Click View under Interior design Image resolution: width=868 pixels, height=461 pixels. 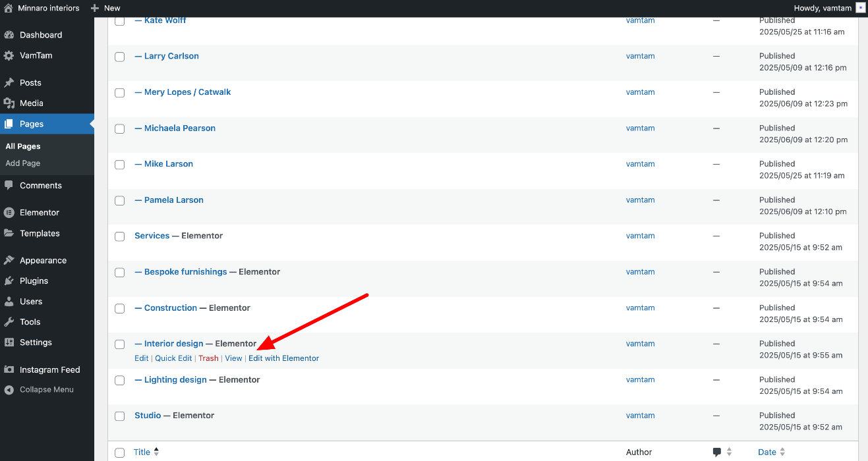(233, 358)
